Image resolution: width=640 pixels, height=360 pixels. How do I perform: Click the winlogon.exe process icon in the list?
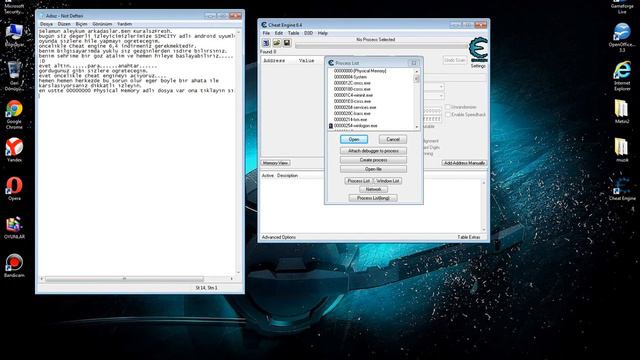click(331, 126)
